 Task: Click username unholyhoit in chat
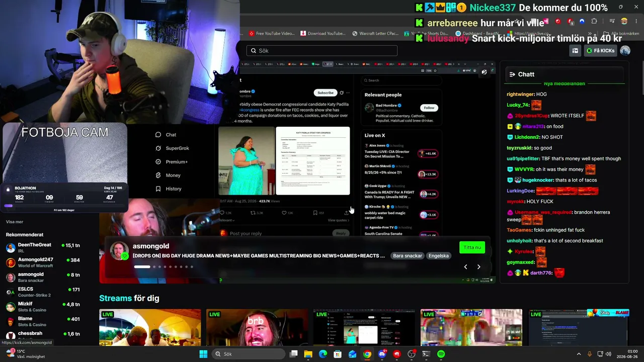(x=519, y=241)
